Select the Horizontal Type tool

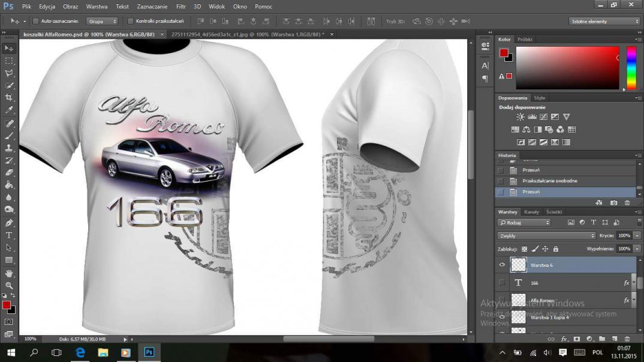tap(8, 235)
